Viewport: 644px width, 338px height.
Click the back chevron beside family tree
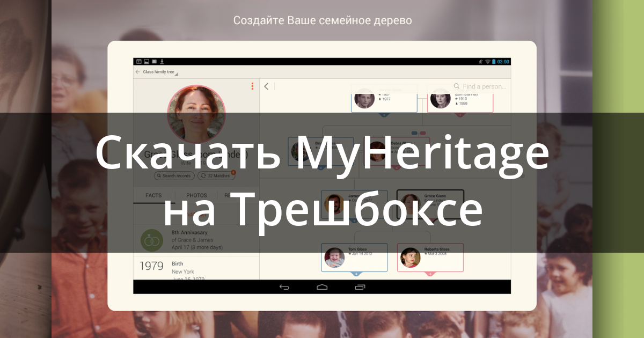click(266, 86)
